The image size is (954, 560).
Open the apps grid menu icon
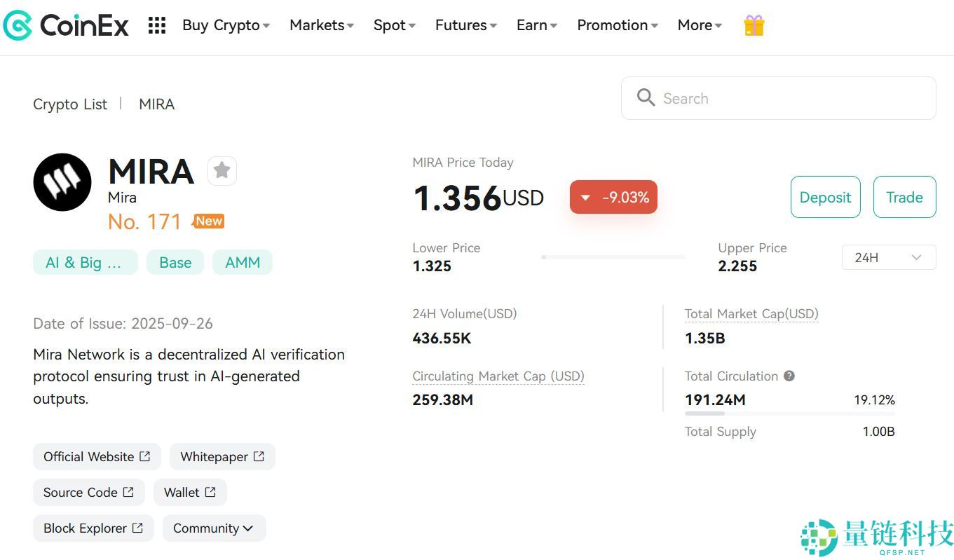(157, 26)
